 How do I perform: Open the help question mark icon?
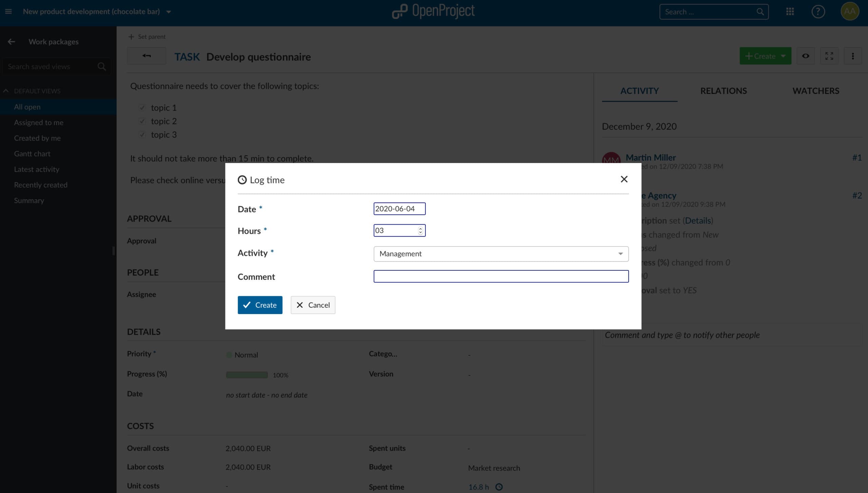tap(818, 12)
